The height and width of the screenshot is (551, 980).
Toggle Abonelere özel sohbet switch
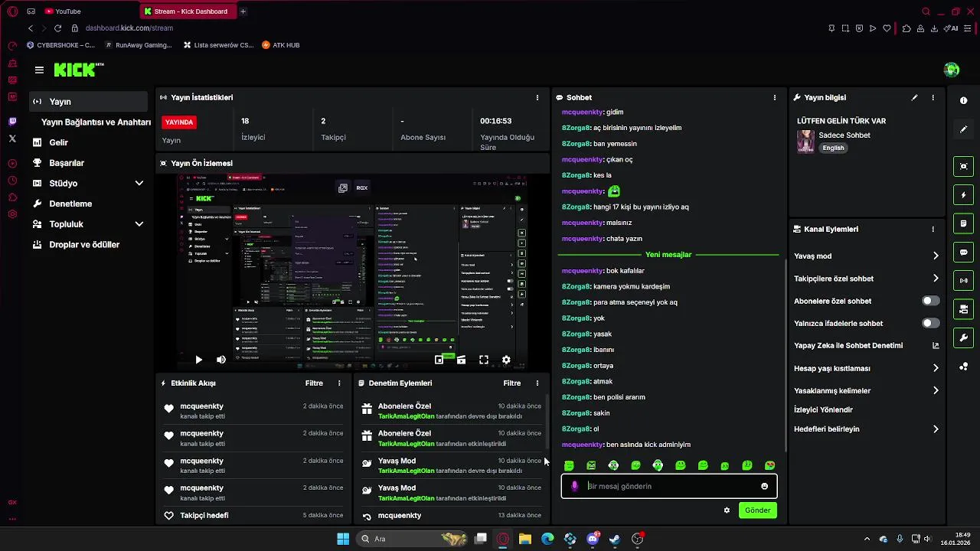930,301
